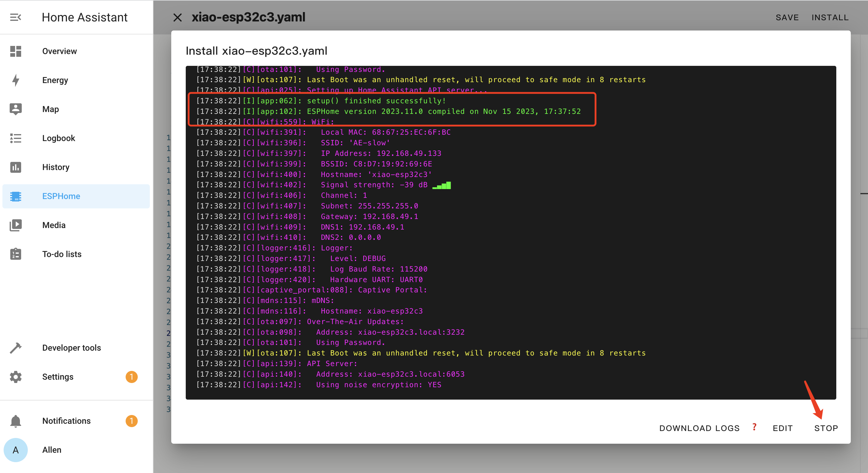Click the Energy lightning bolt icon

click(x=15, y=80)
